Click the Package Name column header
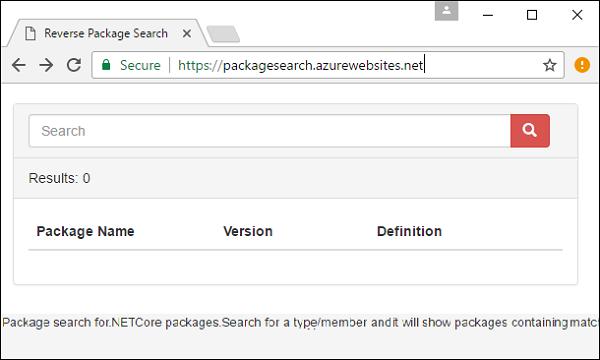This screenshot has width=600, height=360. 85,231
